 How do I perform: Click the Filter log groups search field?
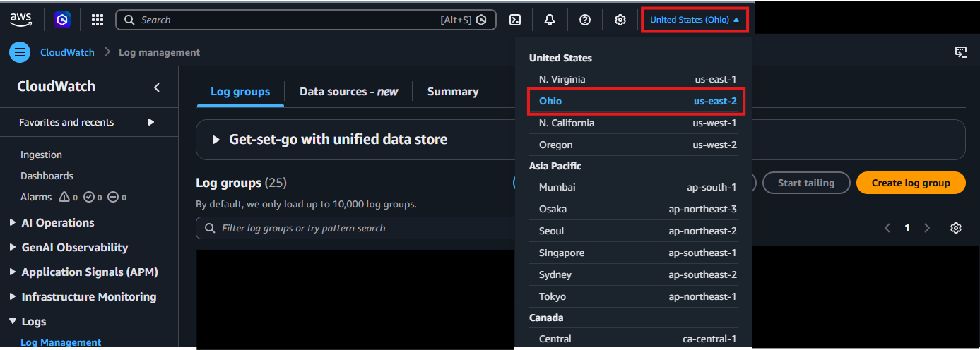coord(355,228)
